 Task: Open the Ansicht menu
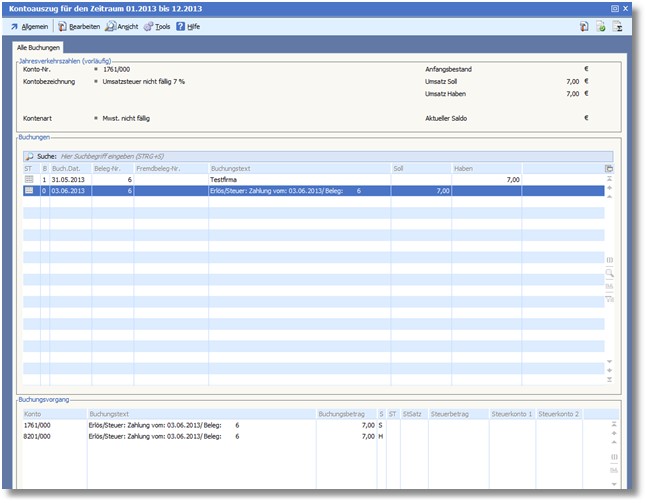point(121,26)
